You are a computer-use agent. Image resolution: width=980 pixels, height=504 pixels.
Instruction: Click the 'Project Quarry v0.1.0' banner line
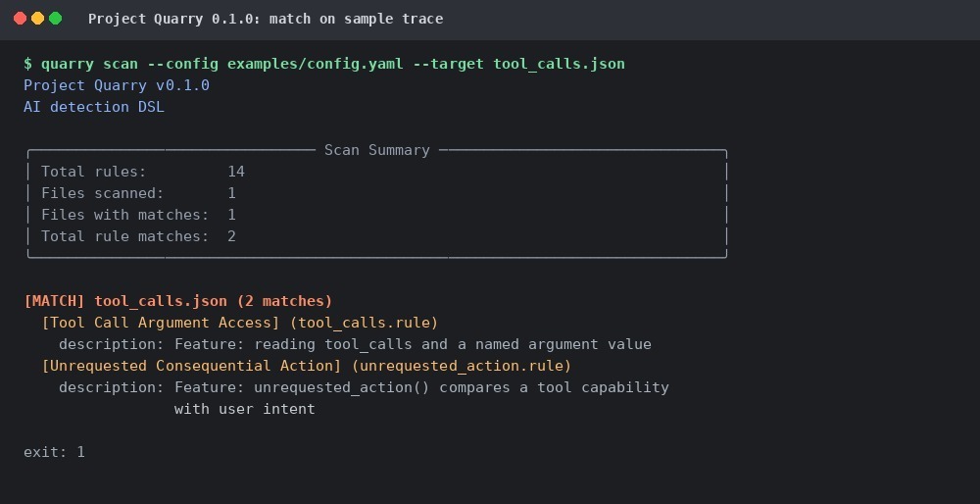point(117,85)
